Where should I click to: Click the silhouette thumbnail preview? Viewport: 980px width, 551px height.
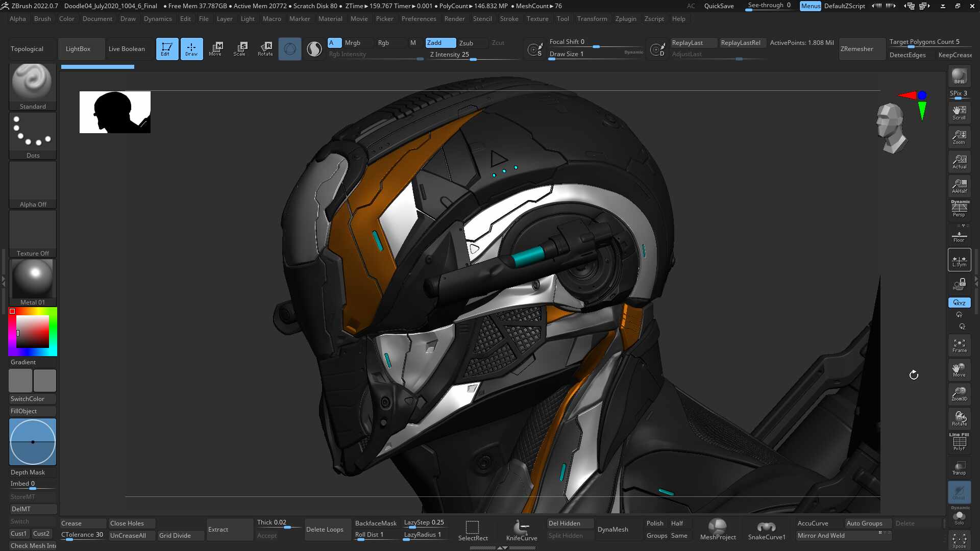click(115, 112)
